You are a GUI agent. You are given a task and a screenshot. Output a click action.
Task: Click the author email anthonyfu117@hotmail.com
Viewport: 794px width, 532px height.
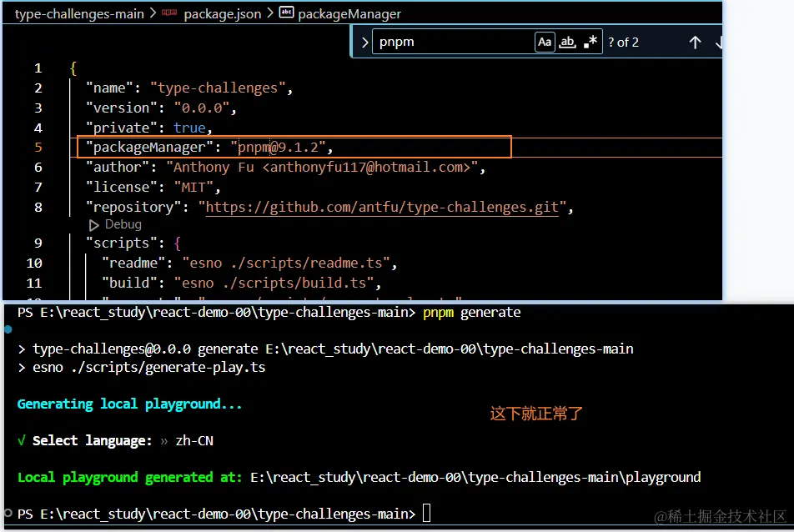point(367,167)
